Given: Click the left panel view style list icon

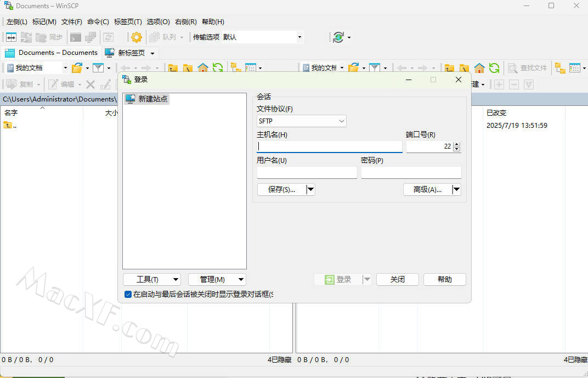Looking at the screenshot, I should 251,68.
